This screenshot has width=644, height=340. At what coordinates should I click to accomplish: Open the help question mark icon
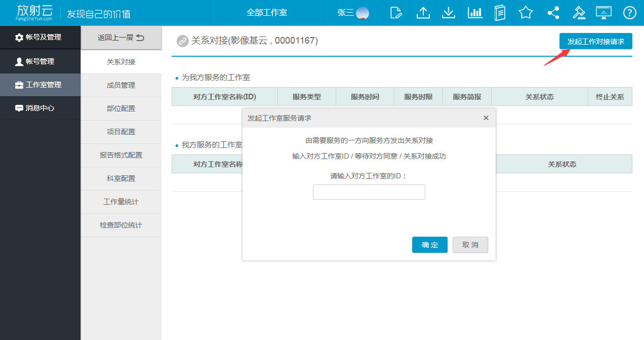point(629,13)
